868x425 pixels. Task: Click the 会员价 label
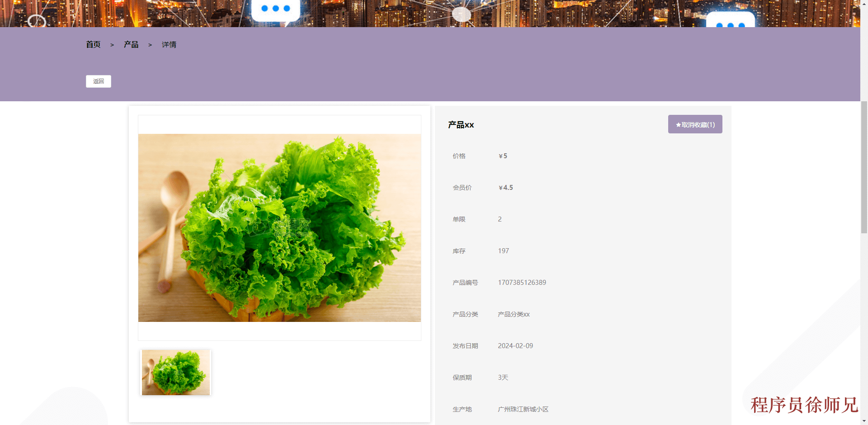coord(462,188)
